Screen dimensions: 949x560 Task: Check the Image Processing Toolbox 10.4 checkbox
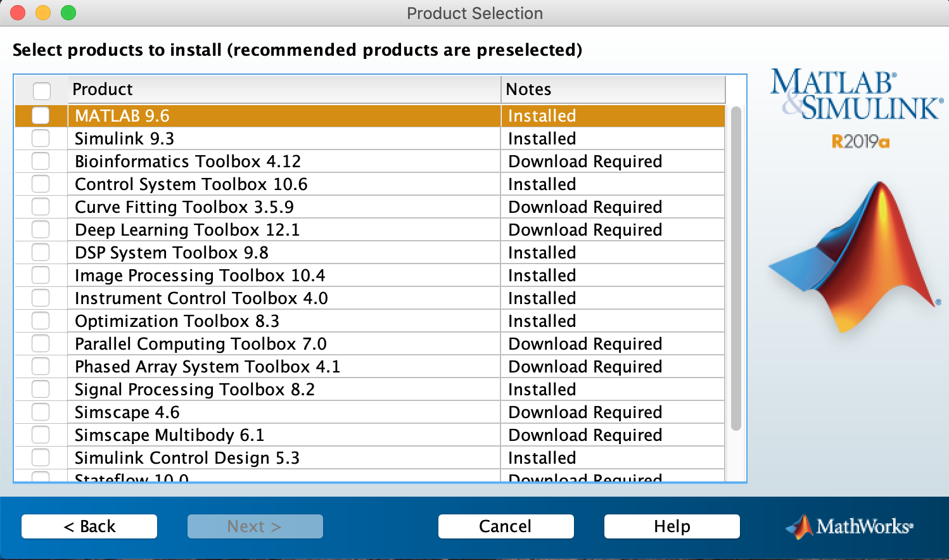coord(41,275)
